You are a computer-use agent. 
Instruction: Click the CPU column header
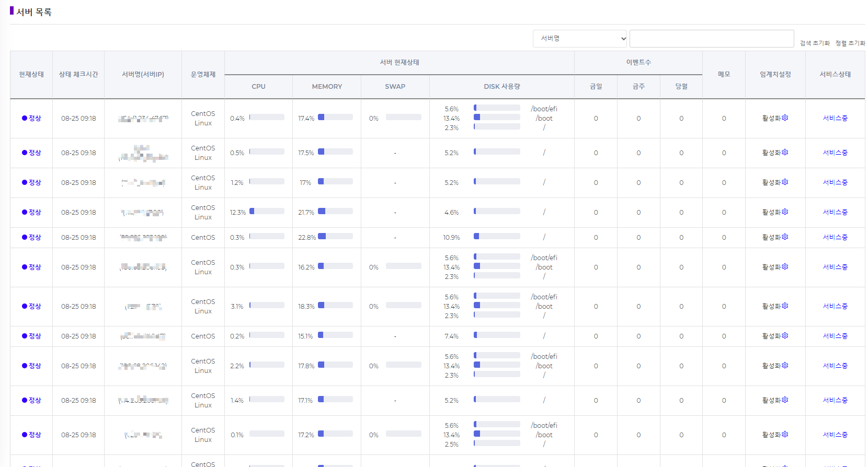[258, 87]
